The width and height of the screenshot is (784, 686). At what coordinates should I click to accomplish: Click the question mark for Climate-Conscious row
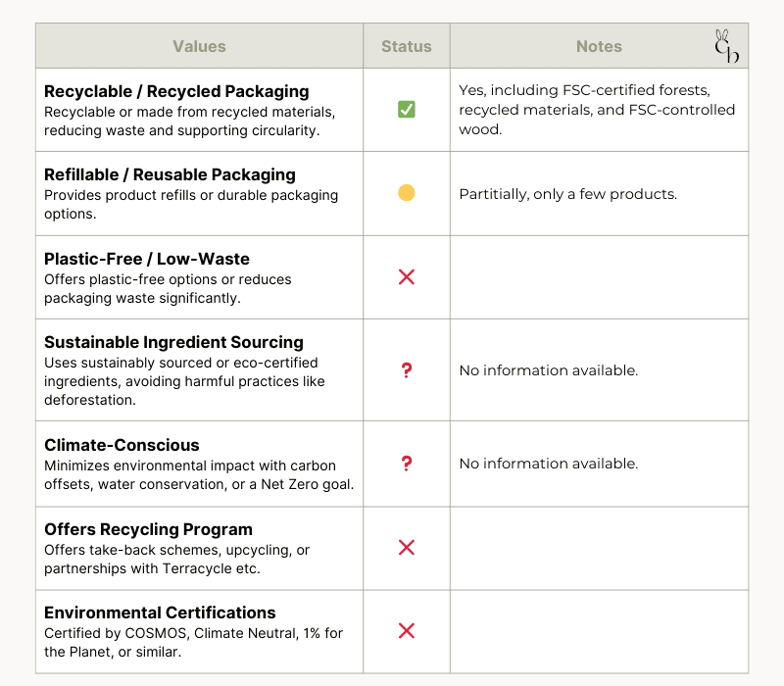(407, 464)
